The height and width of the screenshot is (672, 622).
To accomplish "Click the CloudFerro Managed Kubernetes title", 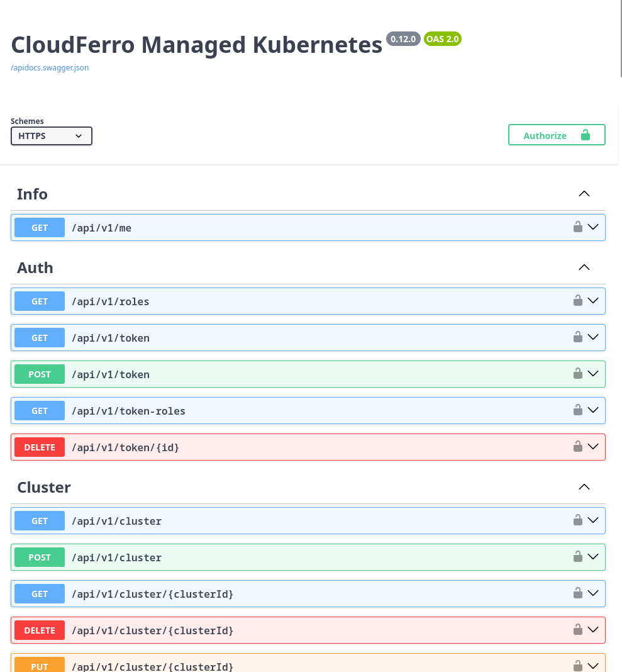I will (x=196, y=45).
